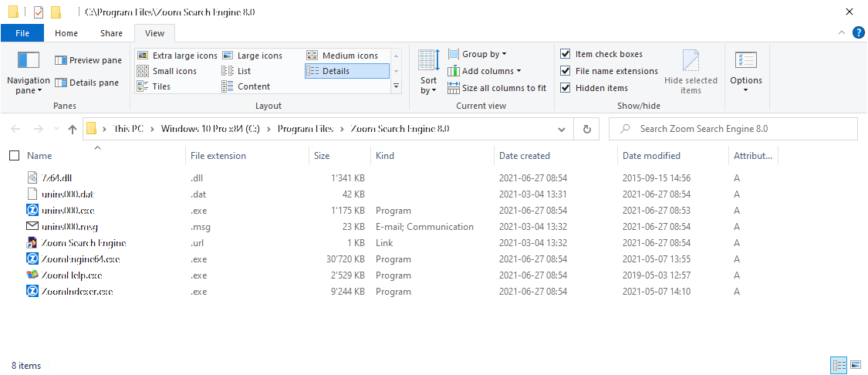Image resolution: width=868 pixels, height=375 pixels.
Task: Switch to the Home ribbon tab
Action: pos(66,33)
